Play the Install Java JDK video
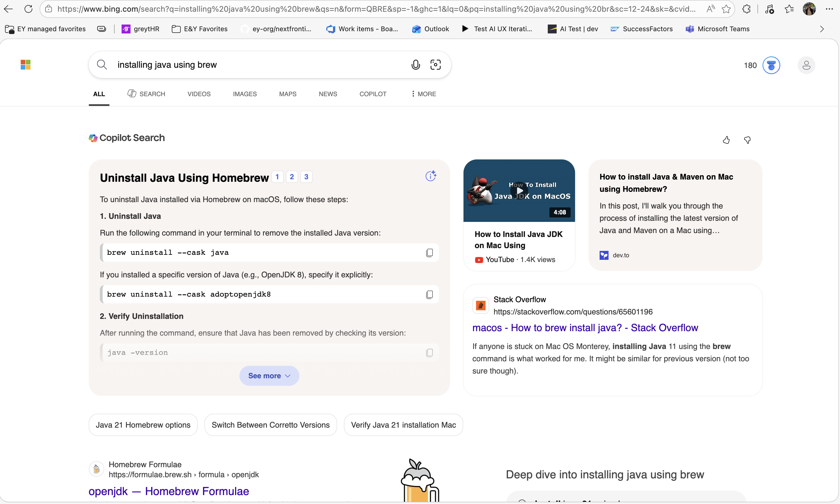 [x=519, y=190]
